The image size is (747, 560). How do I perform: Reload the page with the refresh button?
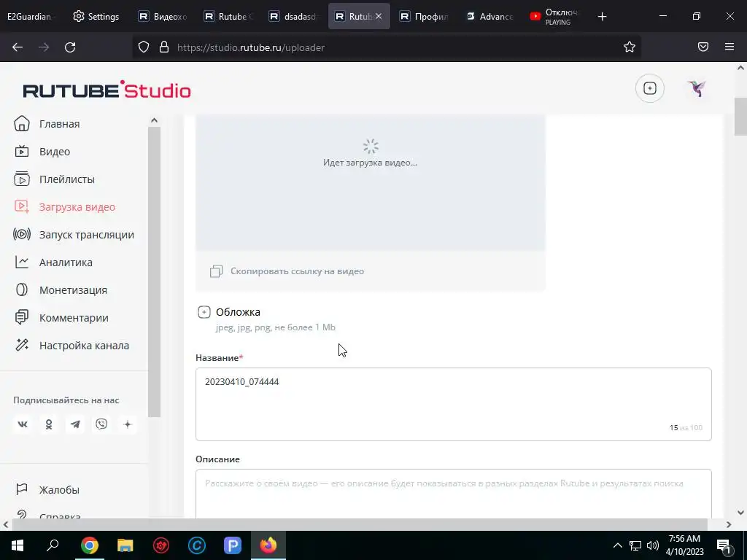tap(70, 47)
